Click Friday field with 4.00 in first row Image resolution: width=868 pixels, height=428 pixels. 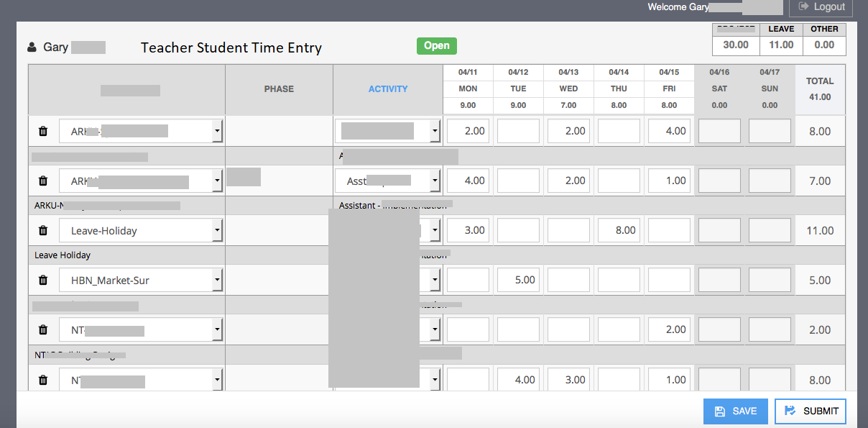pyautogui.click(x=669, y=132)
